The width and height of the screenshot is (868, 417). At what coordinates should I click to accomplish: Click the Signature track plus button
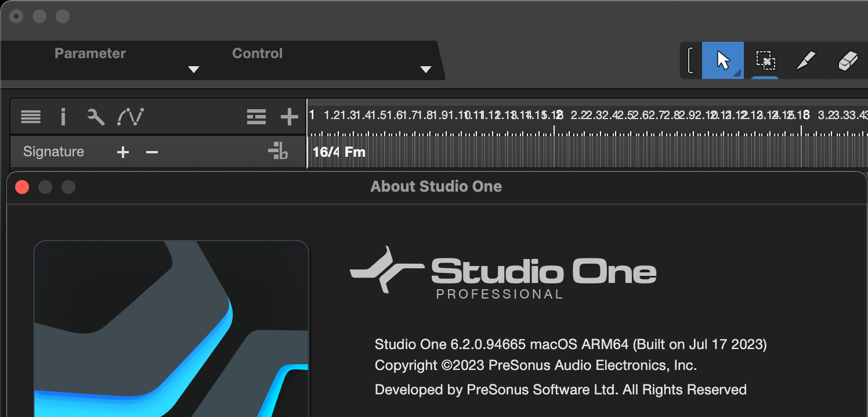coord(123,152)
